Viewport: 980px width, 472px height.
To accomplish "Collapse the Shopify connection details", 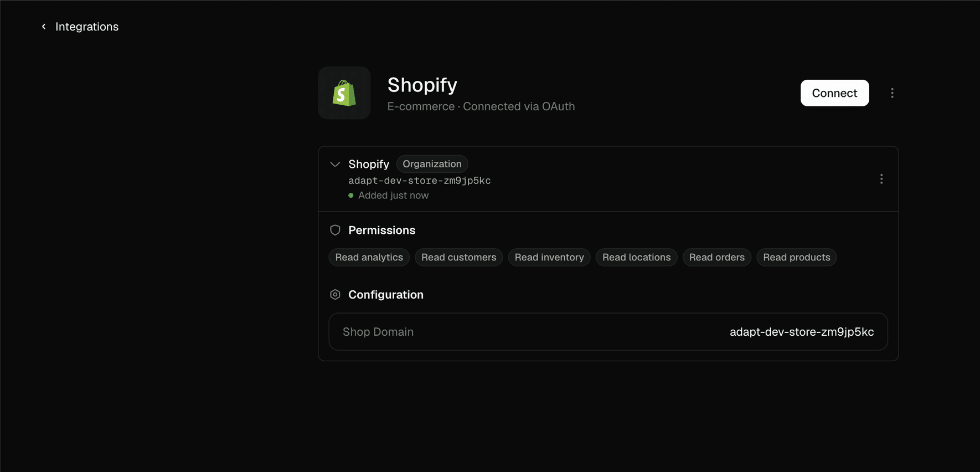I will click(335, 164).
